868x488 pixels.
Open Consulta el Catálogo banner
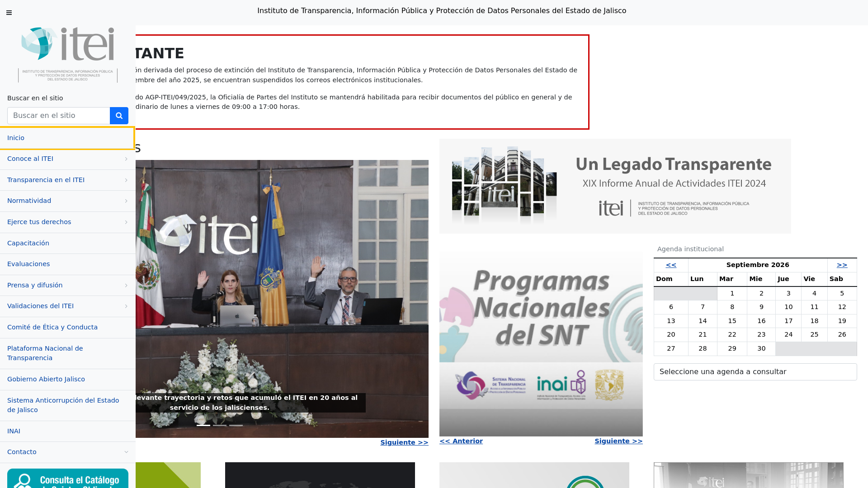68,479
